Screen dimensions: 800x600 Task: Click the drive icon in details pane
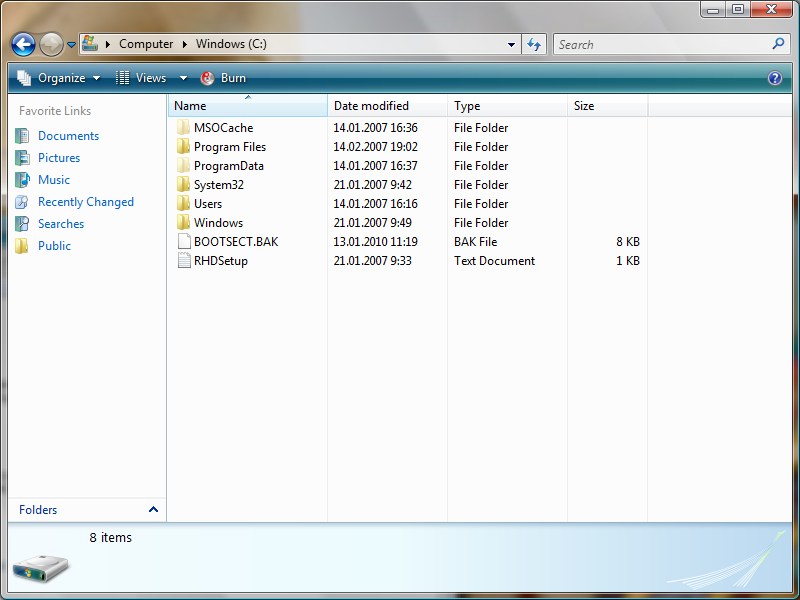pyautogui.click(x=40, y=568)
